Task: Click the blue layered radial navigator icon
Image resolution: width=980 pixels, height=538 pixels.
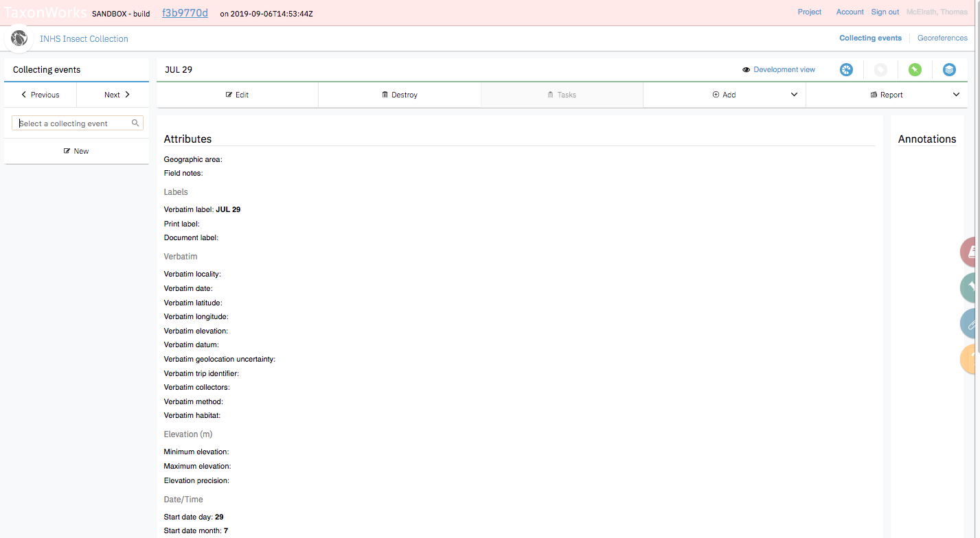Action: (949, 69)
